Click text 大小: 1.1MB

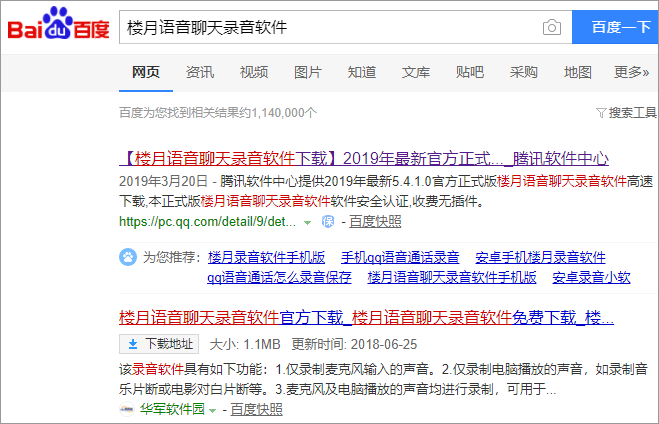tap(245, 344)
